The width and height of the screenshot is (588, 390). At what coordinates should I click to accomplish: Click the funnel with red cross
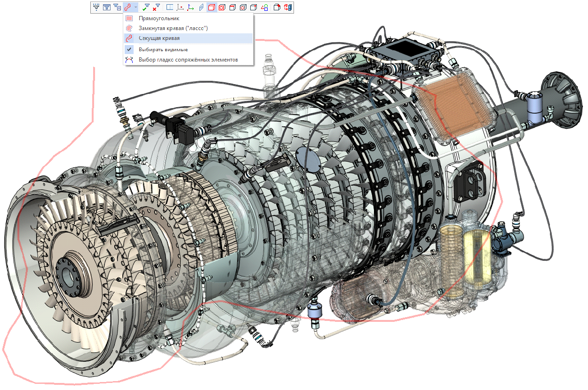coord(157,7)
